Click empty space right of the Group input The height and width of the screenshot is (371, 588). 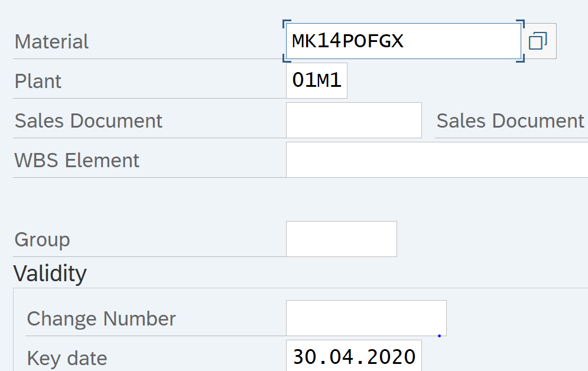coord(490,239)
